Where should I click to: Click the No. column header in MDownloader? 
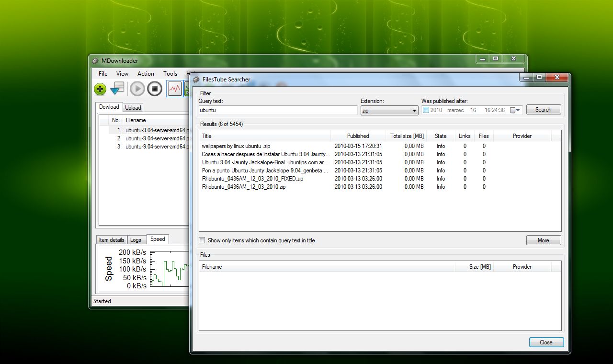tap(115, 120)
